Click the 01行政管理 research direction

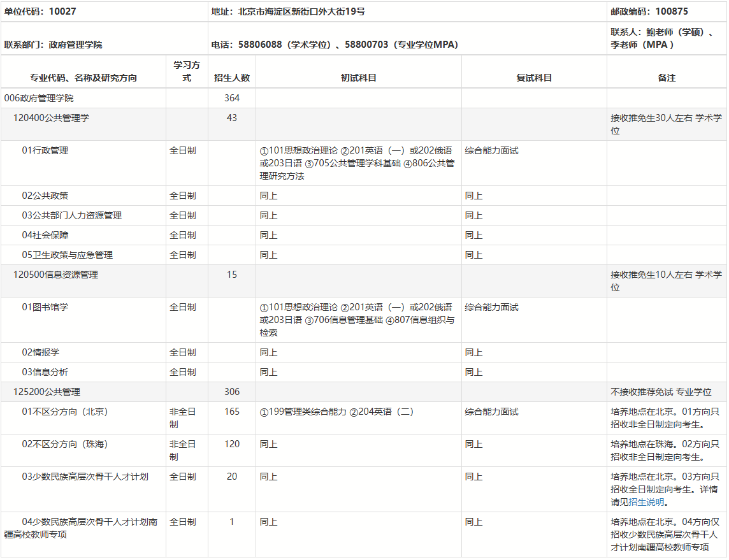45,150
